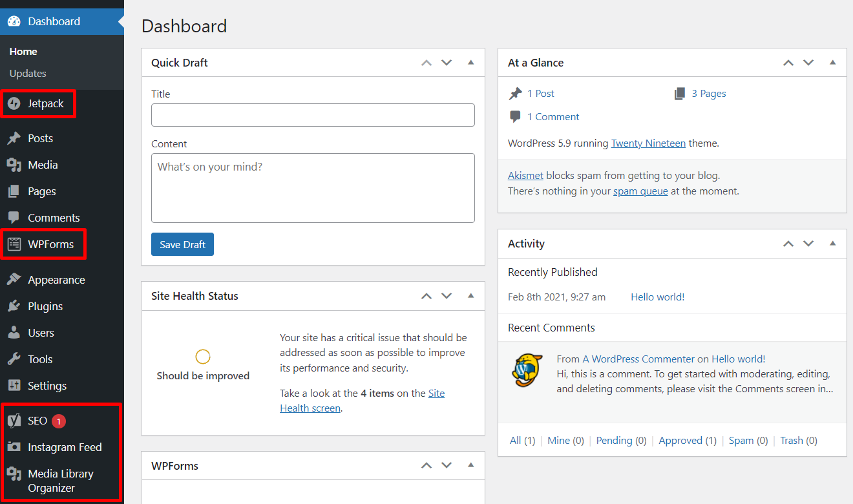This screenshot has width=853, height=504.
Task: Move Site Health Status widget up
Action: 426,296
